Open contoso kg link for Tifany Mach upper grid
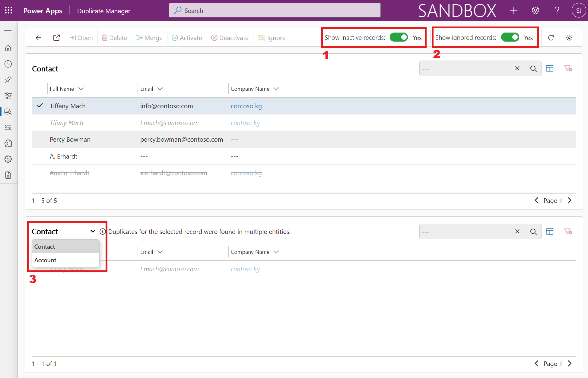The image size is (588, 378). coord(245,123)
